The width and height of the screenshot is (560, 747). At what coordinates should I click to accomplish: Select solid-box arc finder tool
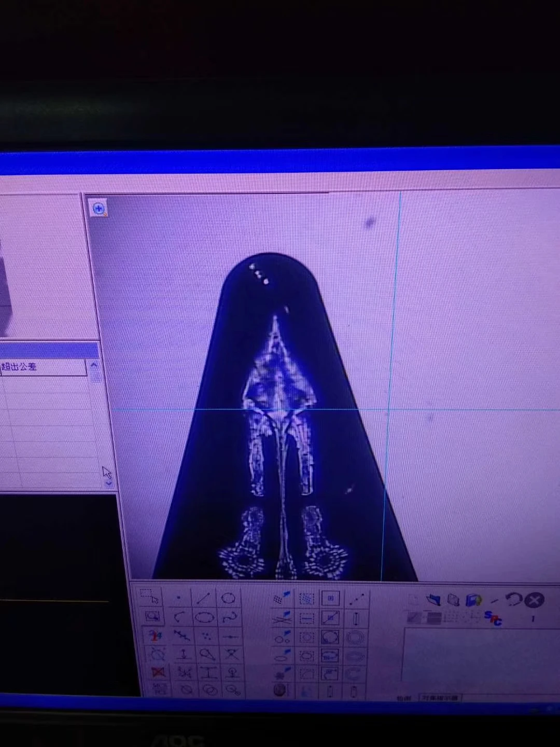click(330, 673)
